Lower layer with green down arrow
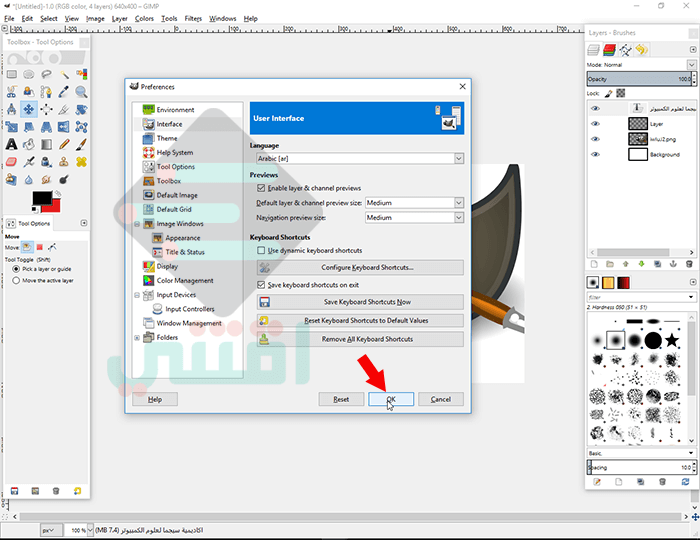 pos(642,264)
